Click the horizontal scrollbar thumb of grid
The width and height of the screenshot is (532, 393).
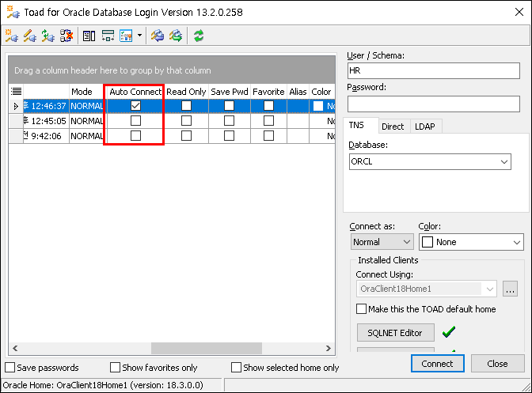207,348
